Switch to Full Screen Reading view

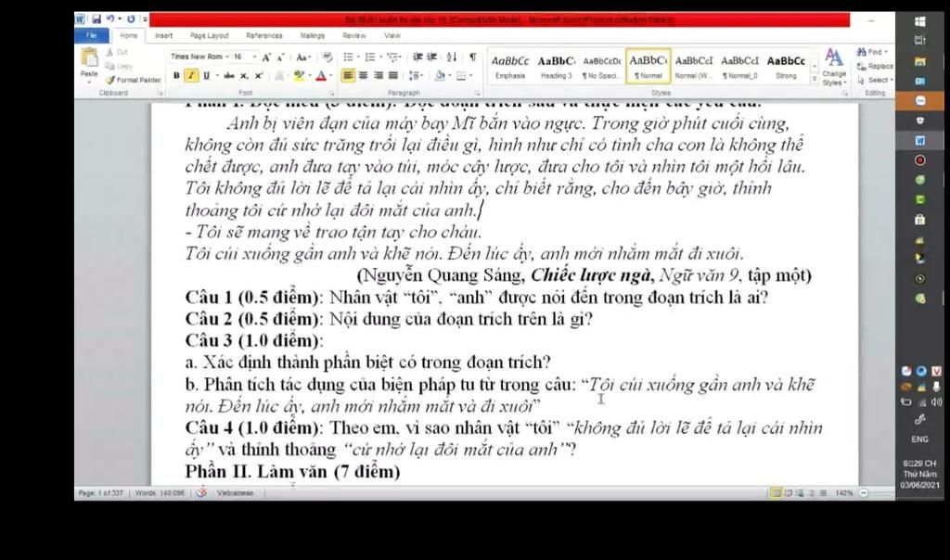789,493
